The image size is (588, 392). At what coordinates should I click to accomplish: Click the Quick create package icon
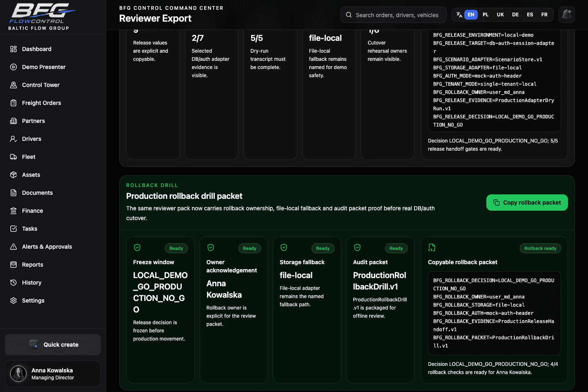(33, 345)
